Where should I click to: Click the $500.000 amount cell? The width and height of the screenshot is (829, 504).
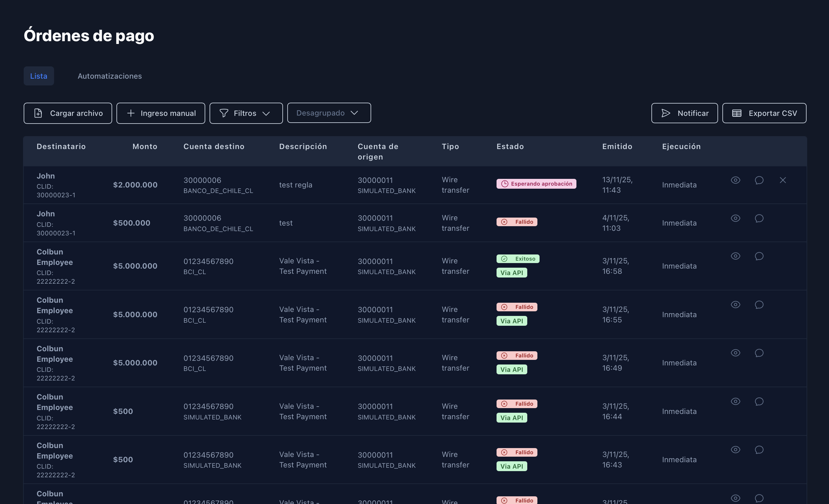[x=132, y=223]
